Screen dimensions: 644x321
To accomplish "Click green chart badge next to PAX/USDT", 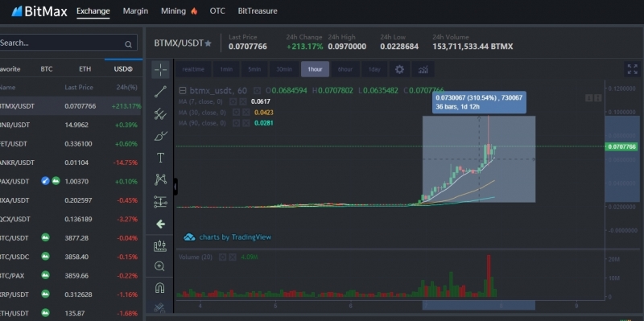I will pos(56,181).
